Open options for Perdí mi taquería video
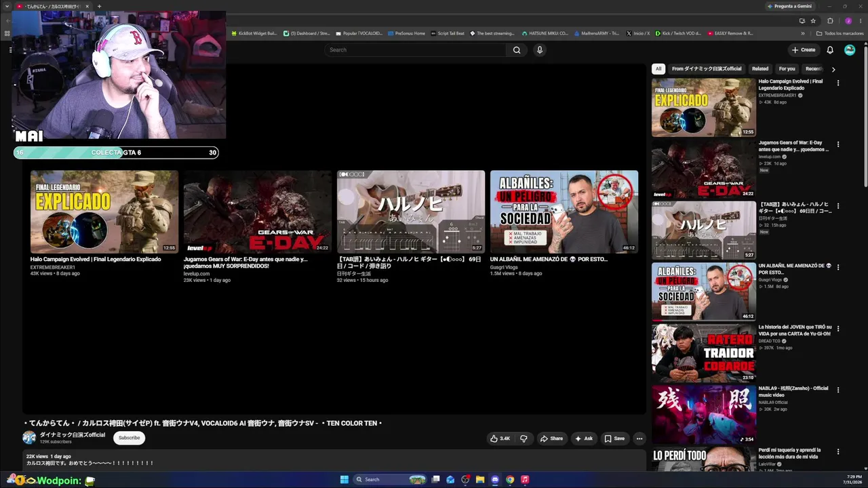 click(838, 451)
